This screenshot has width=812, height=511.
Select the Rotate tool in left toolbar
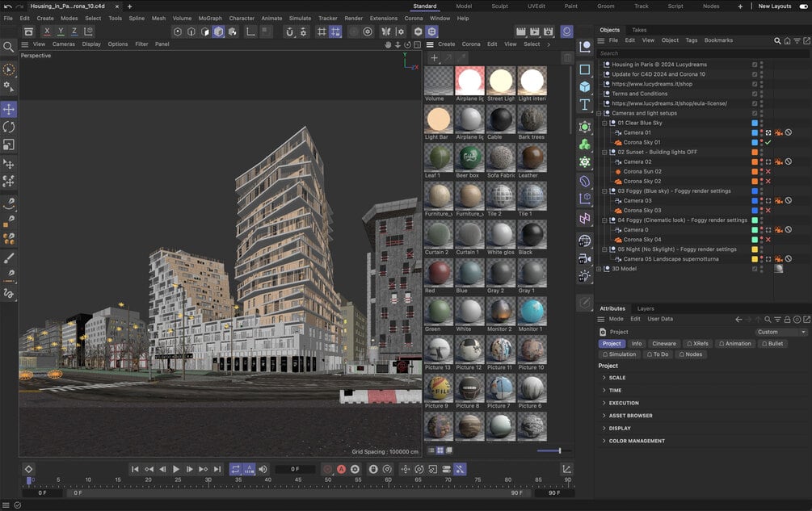[x=9, y=127]
